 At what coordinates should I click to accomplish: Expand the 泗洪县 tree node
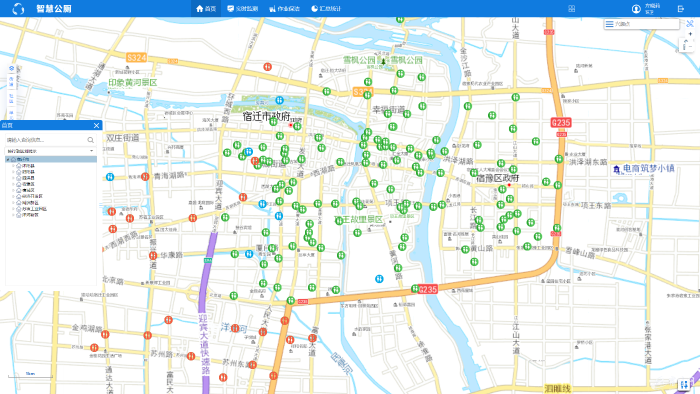coord(13,178)
